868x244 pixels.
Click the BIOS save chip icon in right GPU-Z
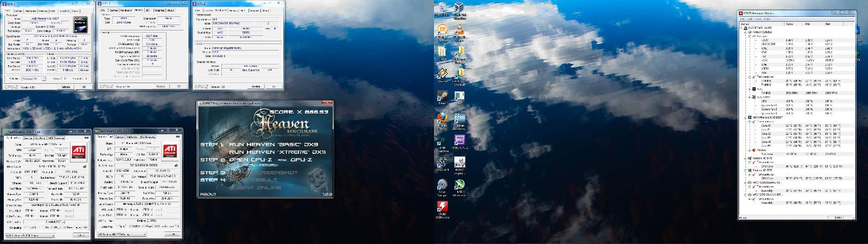pyautogui.click(x=176, y=165)
